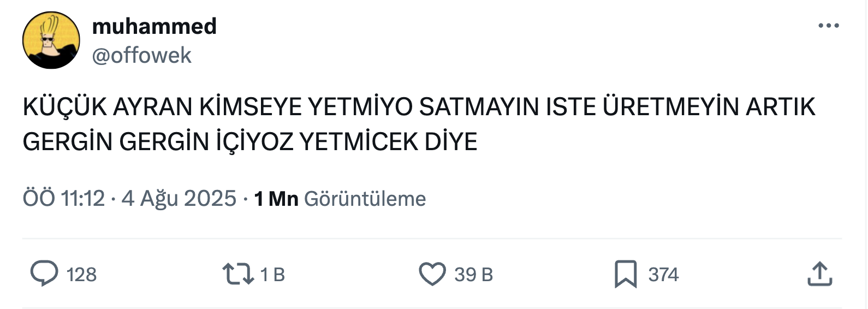Toggle the bookmark icon for this tweet
The width and height of the screenshot is (868, 309).
[x=626, y=274]
